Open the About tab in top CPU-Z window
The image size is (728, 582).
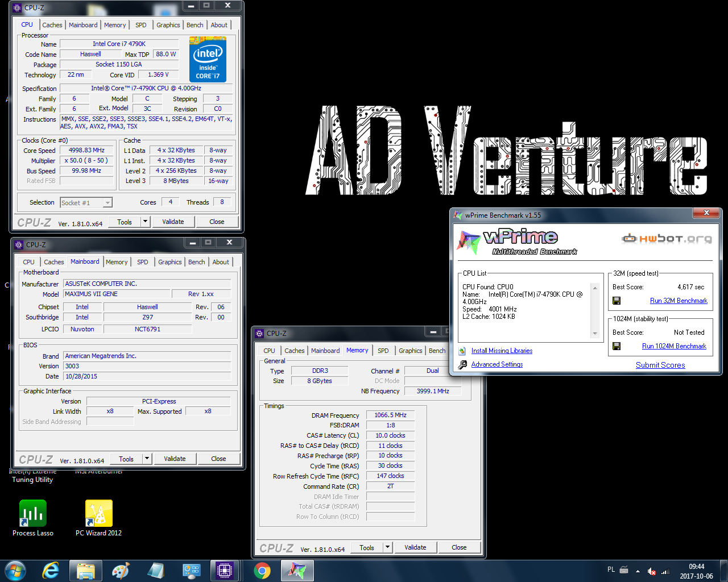point(220,25)
